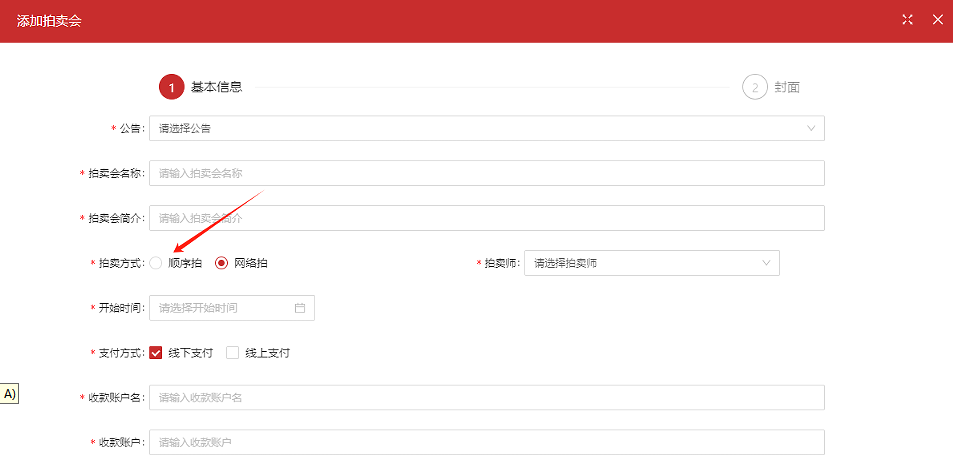The image size is (953, 471).
Task: Click the 收款账户名 input field
Action: click(487, 397)
